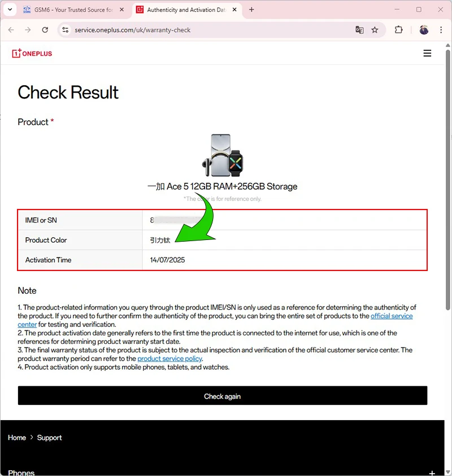Open the Google Translate icon in address bar

(359, 30)
